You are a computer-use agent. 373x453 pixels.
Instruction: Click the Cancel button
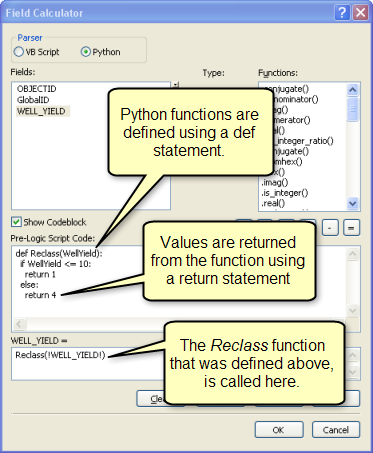pos(336,430)
